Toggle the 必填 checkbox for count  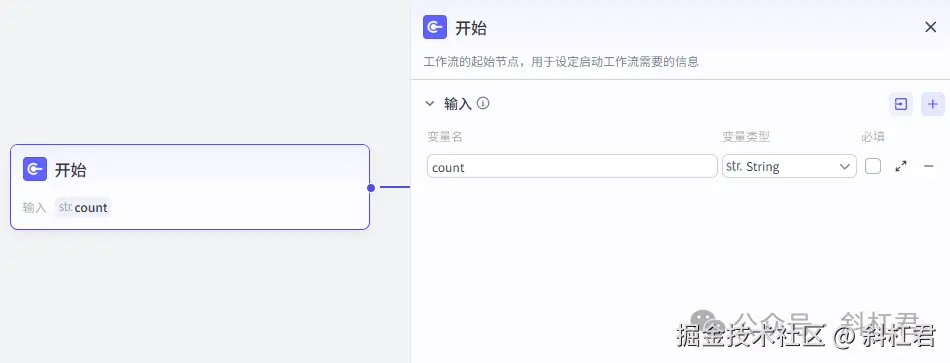pos(873,166)
